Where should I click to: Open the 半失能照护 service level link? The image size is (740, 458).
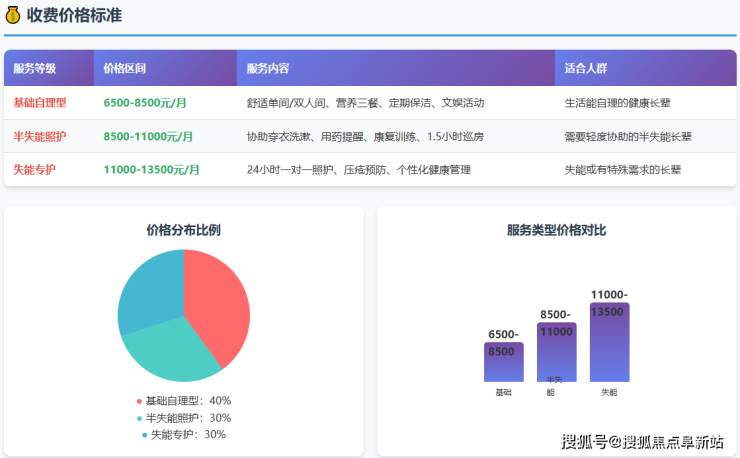[40, 136]
